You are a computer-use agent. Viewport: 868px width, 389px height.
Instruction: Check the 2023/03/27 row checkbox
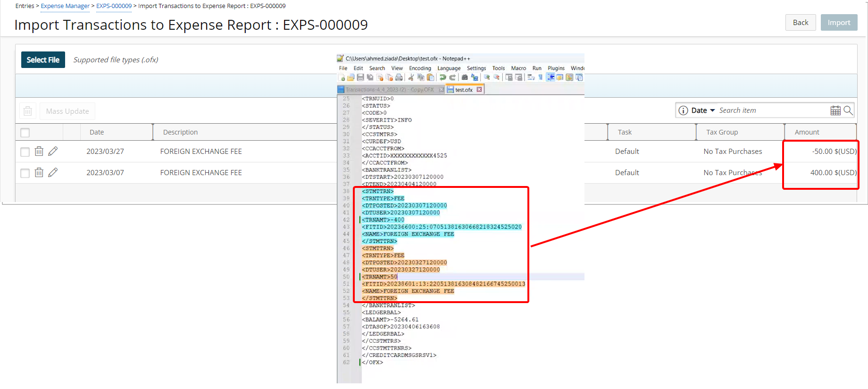(25, 152)
